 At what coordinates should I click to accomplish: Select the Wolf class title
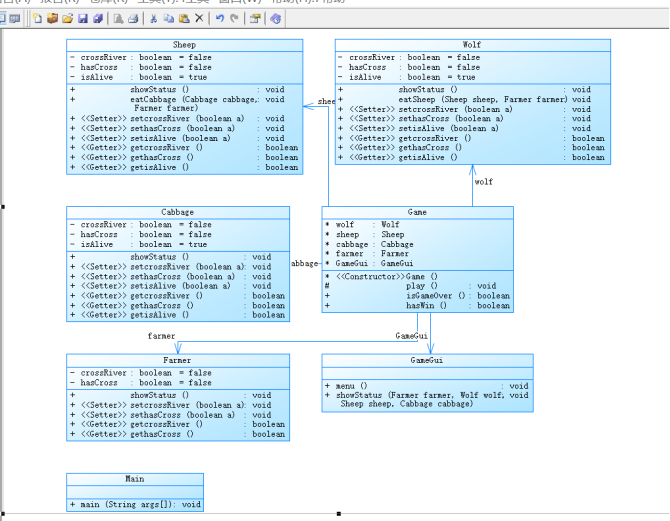tap(472, 45)
